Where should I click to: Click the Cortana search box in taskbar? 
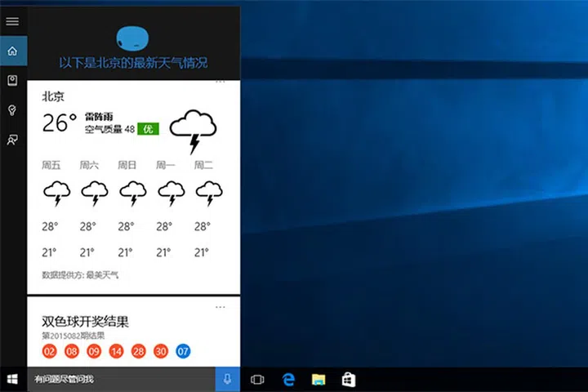pos(121,379)
